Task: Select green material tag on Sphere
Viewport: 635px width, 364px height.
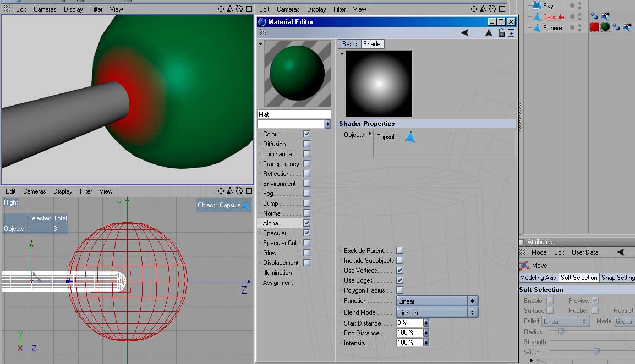Action: point(605,27)
